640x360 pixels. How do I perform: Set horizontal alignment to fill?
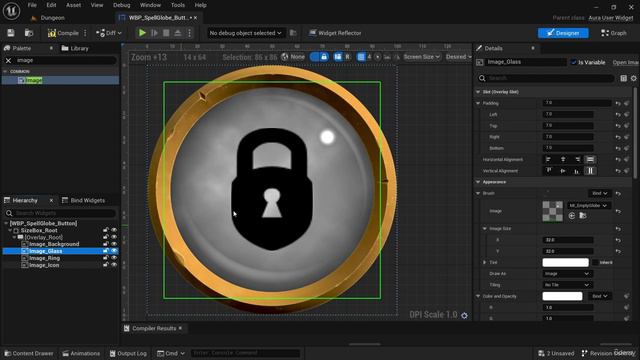click(x=590, y=160)
